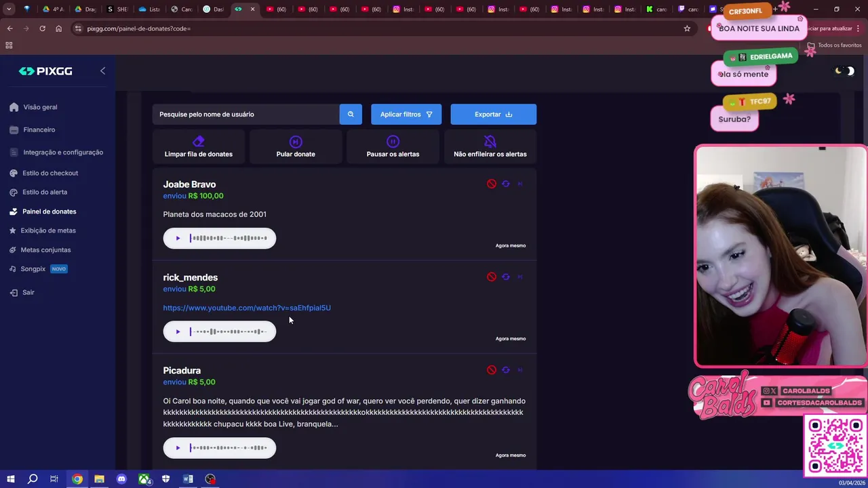Bookmark page with star icon
Screen dimensions: 868x488
point(687,28)
